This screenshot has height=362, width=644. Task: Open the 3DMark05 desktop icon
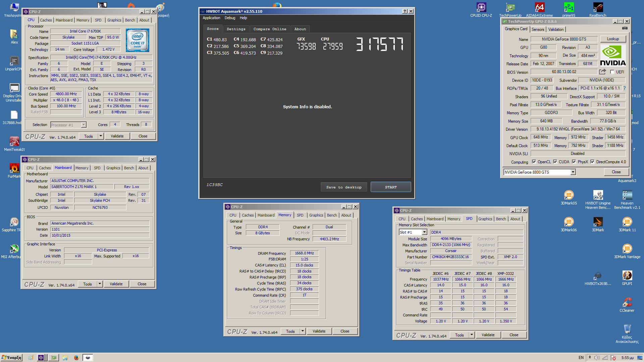tap(569, 197)
